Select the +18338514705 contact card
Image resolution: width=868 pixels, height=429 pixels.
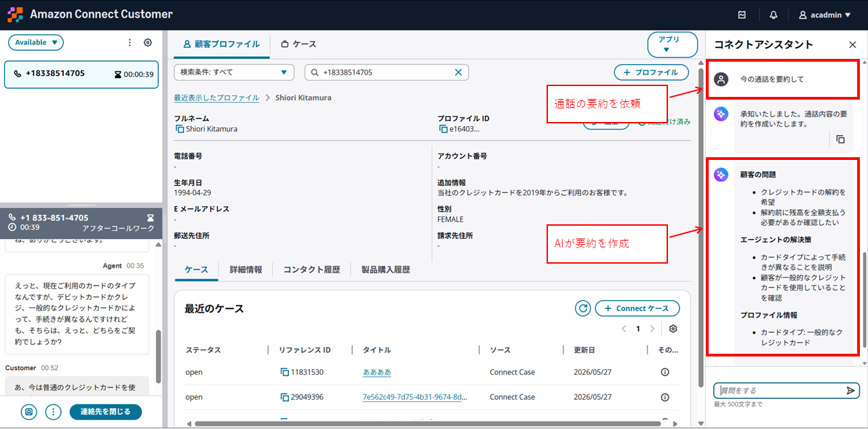(81, 74)
